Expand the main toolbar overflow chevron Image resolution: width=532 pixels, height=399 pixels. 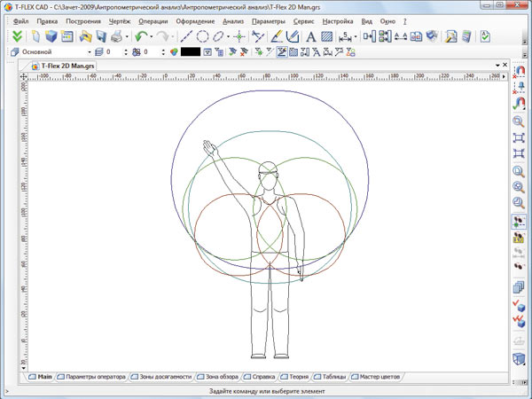(525, 40)
